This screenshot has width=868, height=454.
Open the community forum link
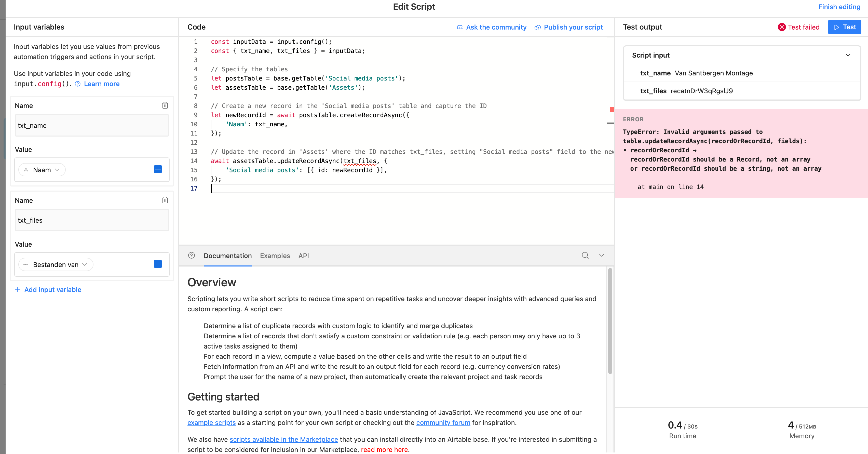pos(443,423)
